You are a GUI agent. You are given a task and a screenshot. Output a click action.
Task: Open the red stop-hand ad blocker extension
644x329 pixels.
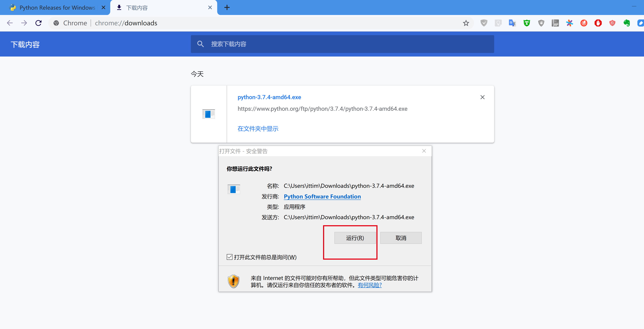click(x=598, y=23)
